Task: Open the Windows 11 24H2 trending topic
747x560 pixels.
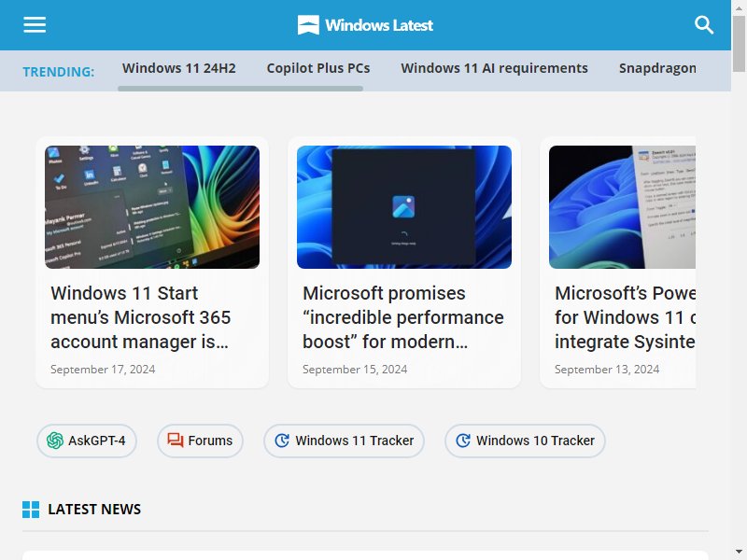Action: 178,68
